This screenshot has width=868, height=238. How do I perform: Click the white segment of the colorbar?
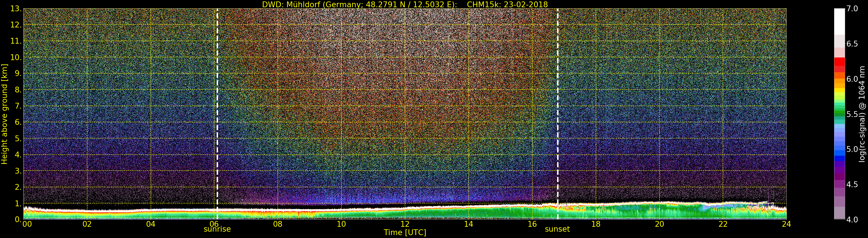[x=839, y=22]
